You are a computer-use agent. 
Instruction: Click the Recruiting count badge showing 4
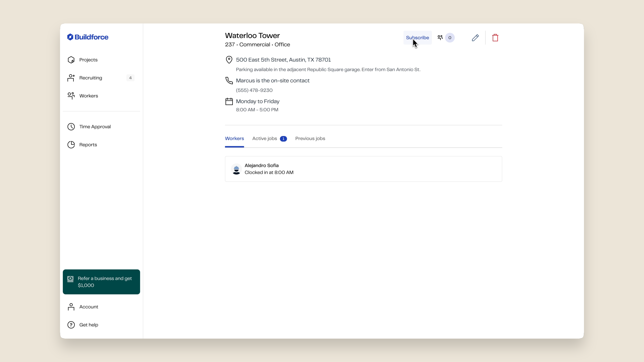(130, 78)
